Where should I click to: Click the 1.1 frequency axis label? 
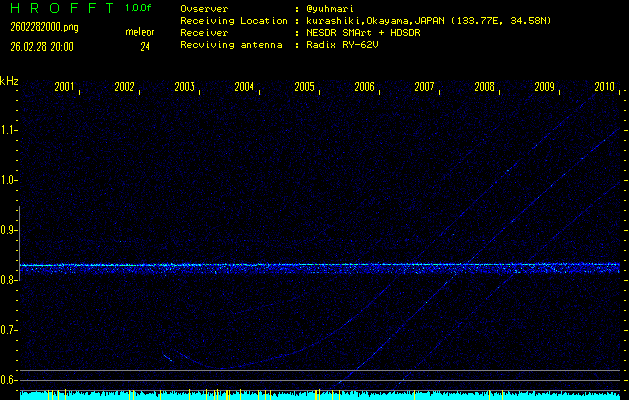coord(9,130)
